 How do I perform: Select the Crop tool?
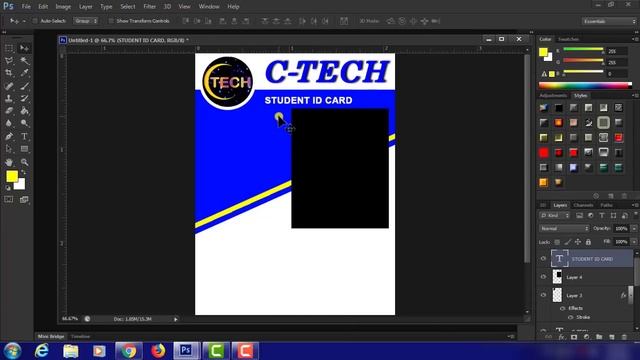coord(9,73)
